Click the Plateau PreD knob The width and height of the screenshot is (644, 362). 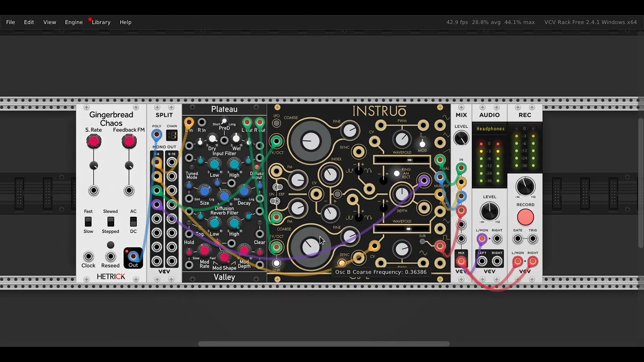(224, 122)
